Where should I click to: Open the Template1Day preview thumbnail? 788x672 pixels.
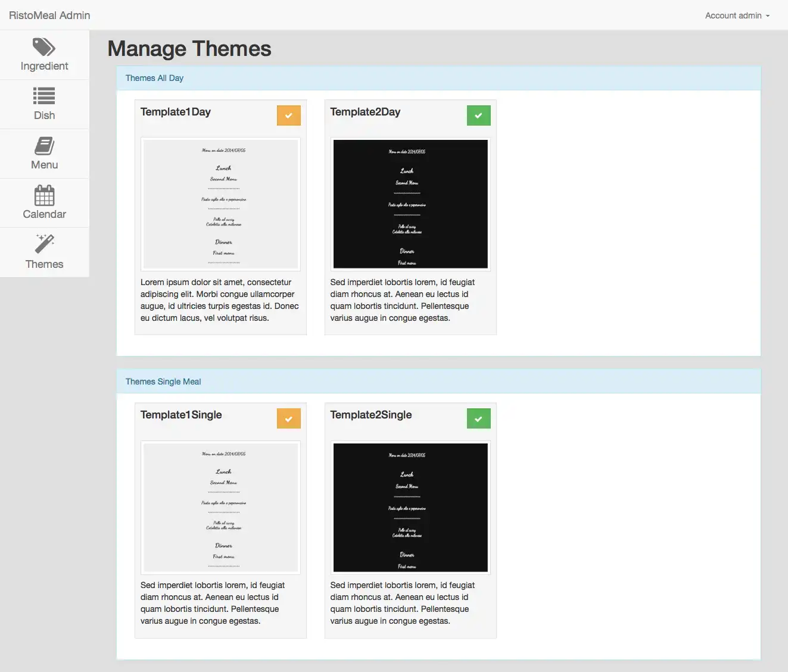220,204
